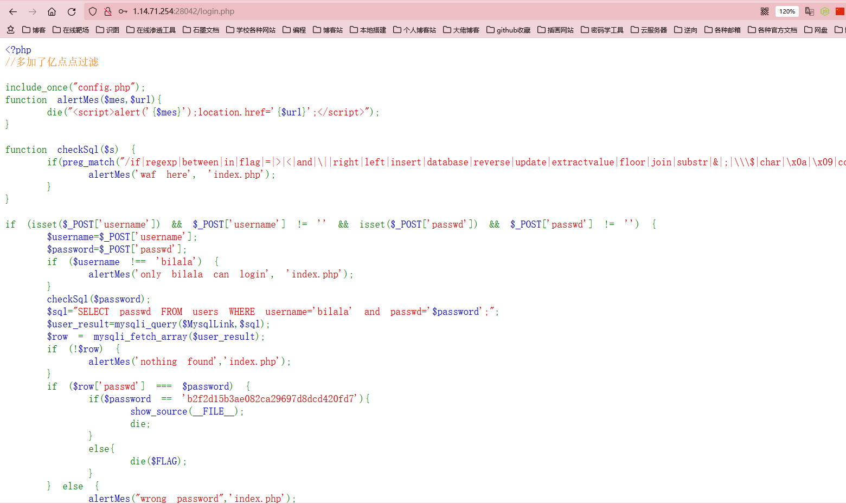Open the browser home page
This screenshot has width=846, height=504.
52,11
